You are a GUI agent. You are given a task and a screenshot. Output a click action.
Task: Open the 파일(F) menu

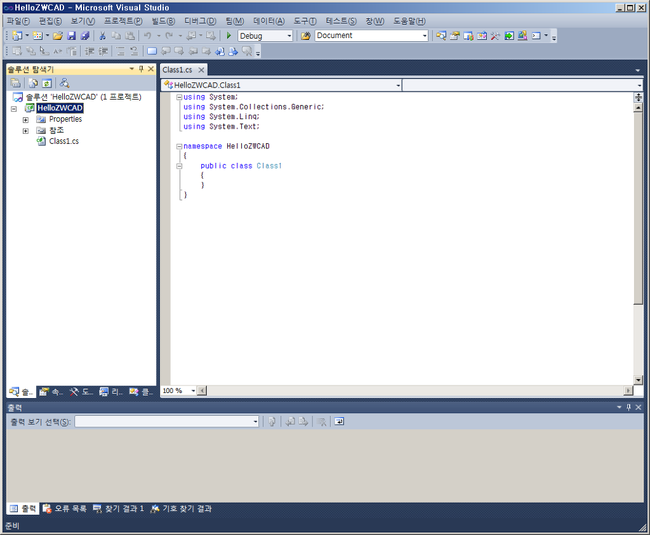[18, 21]
